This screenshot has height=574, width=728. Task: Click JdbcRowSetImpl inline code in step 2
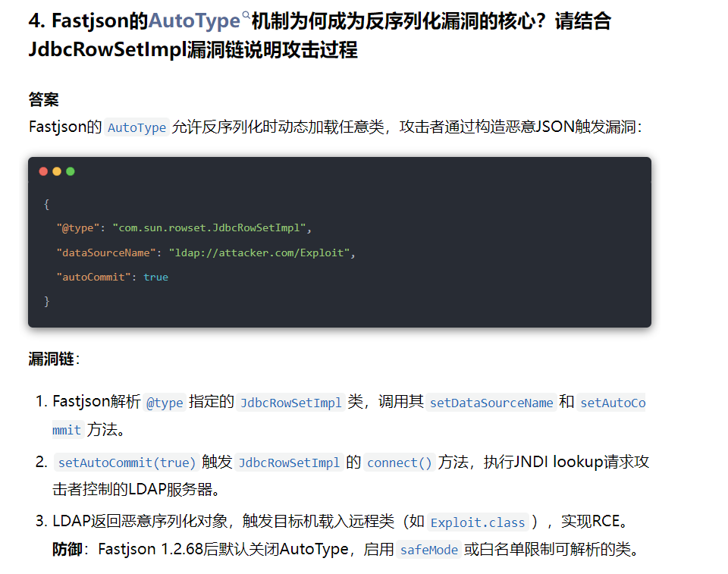pyautogui.click(x=289, y=463)
